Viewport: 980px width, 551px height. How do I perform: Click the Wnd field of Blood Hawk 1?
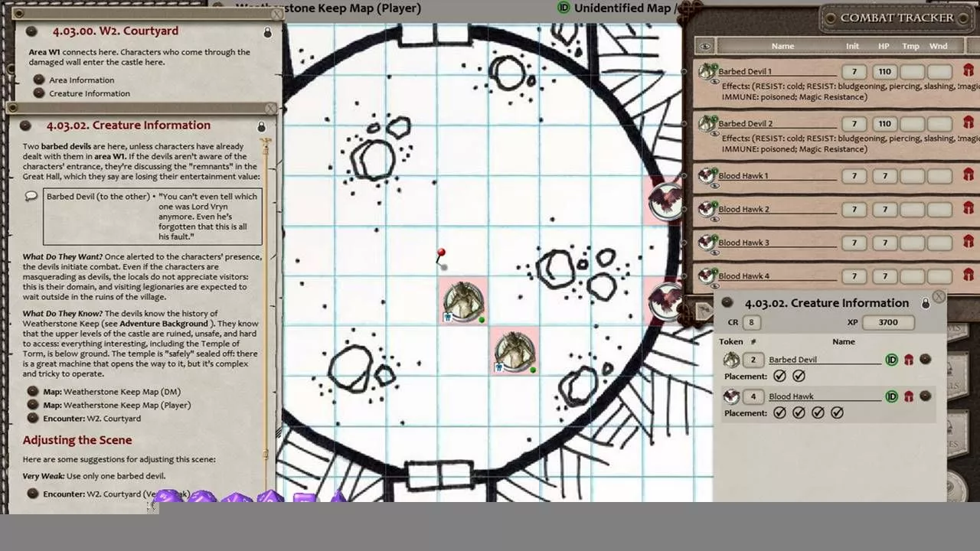pos(939,176)
